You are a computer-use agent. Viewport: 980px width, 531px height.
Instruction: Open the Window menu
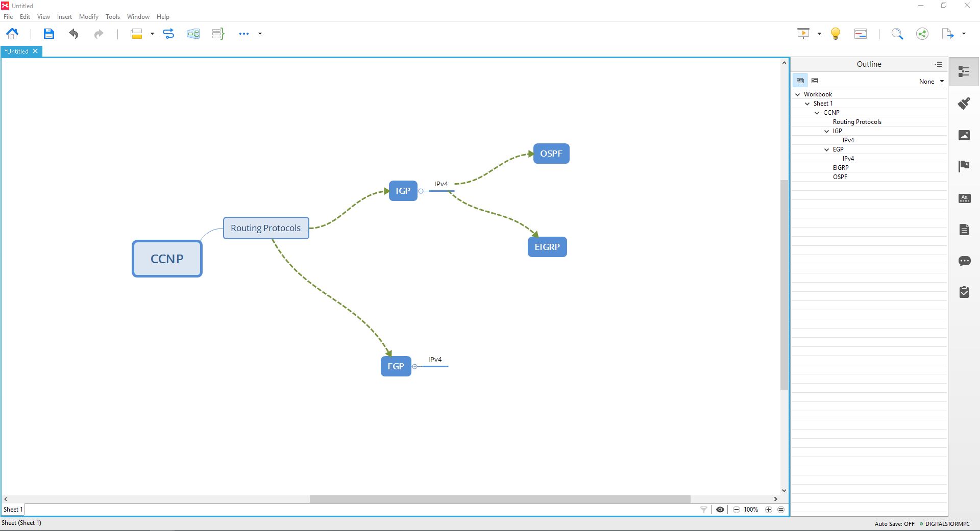pyautogui.click(x=138, y=17)
